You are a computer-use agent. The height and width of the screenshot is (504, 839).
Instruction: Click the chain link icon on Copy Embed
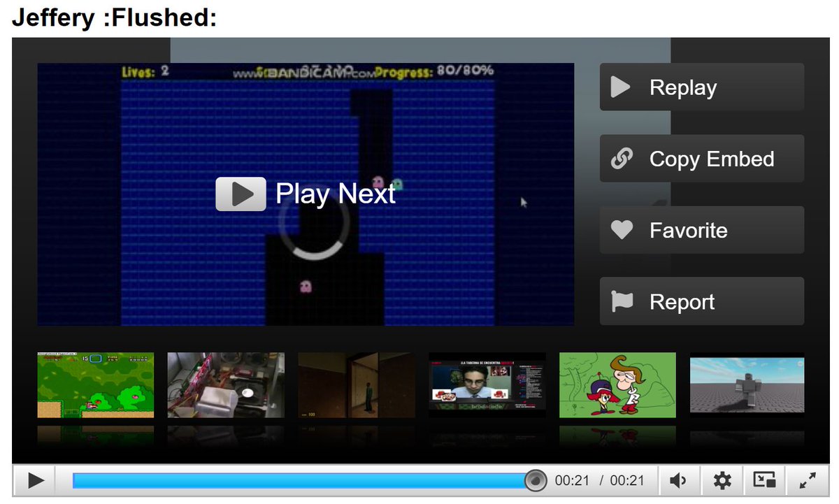pyautogui.click(x=622, y=159)
